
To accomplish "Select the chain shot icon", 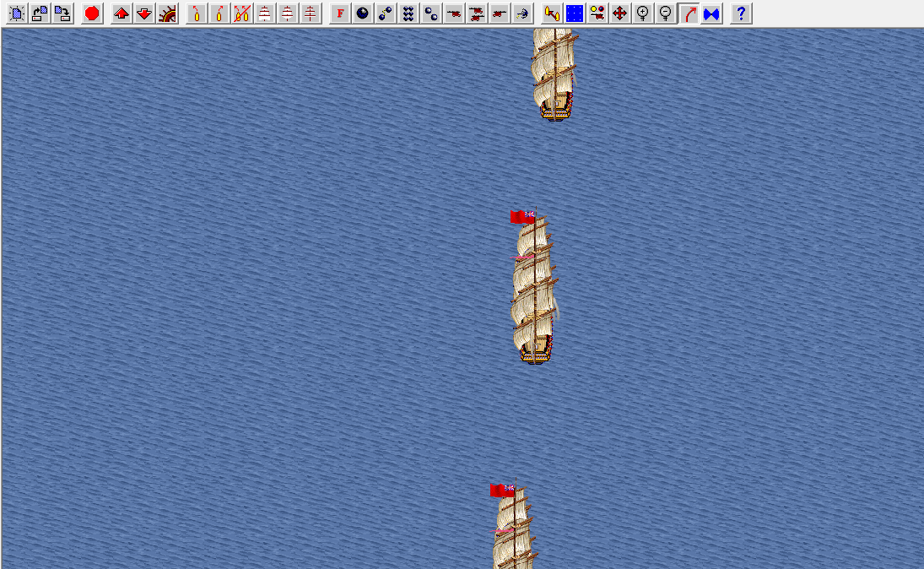I will pos(386,14).
